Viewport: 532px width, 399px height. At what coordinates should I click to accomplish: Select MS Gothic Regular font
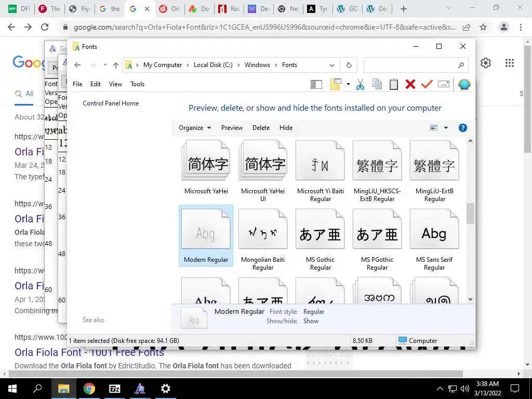(x=320, y=240)
